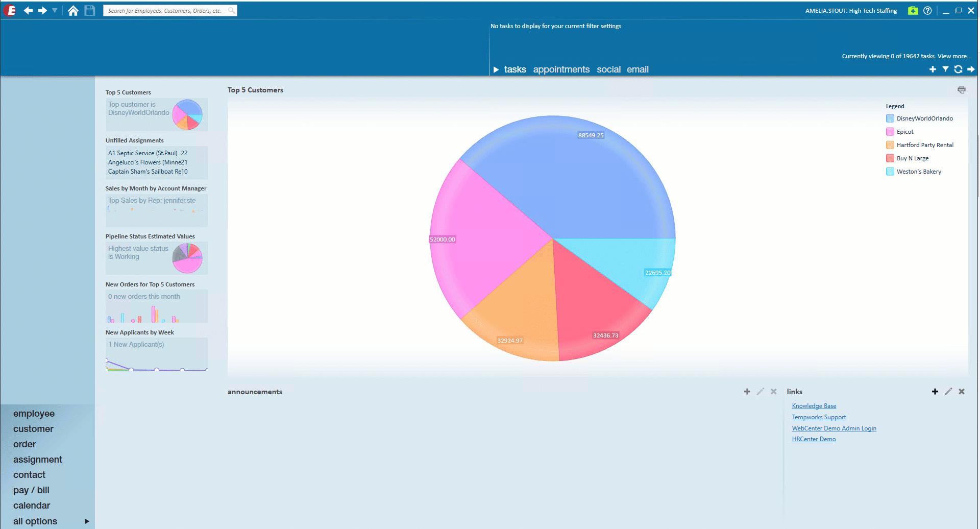Remove link with the X icon
This screenshot has width=980, height=529.
click(x=962, y=392)
